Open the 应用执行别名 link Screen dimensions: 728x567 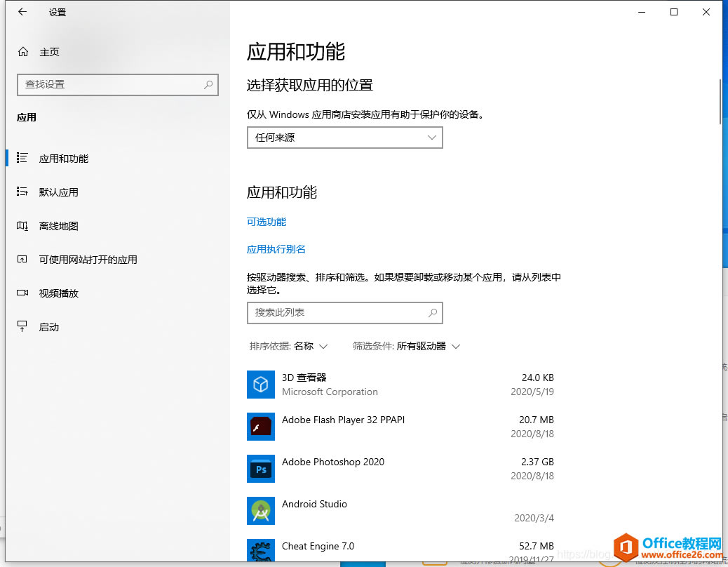276,249
